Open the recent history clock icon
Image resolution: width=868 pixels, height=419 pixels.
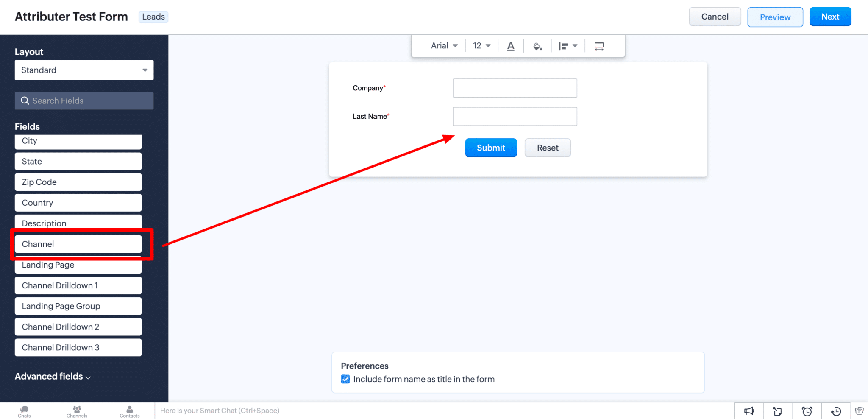pos(836,411)
